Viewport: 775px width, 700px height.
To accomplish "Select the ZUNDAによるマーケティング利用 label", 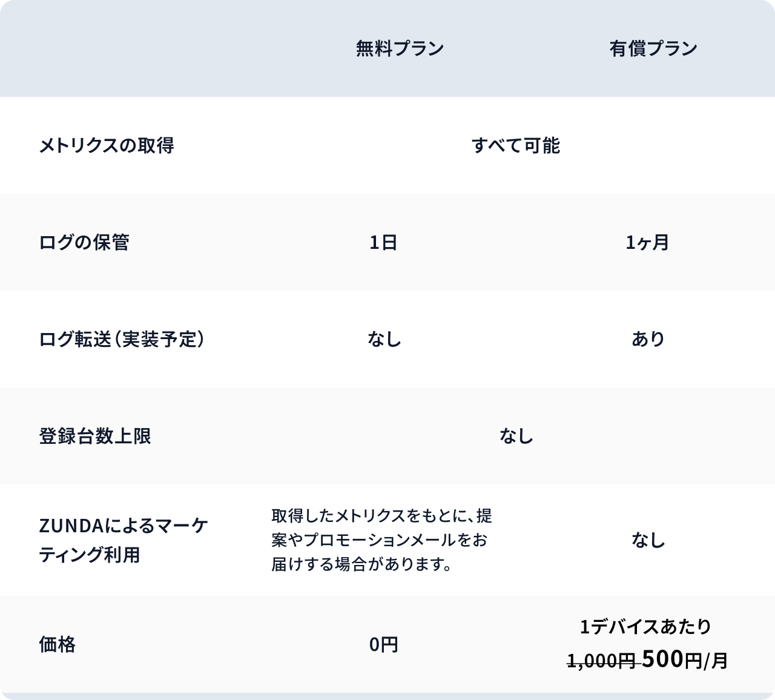I will click(124, 540).
